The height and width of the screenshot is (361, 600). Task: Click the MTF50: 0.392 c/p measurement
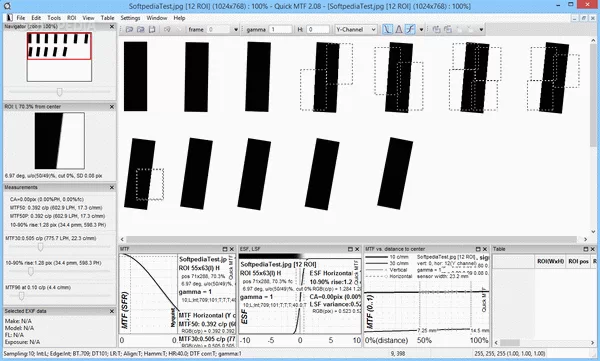56,207
